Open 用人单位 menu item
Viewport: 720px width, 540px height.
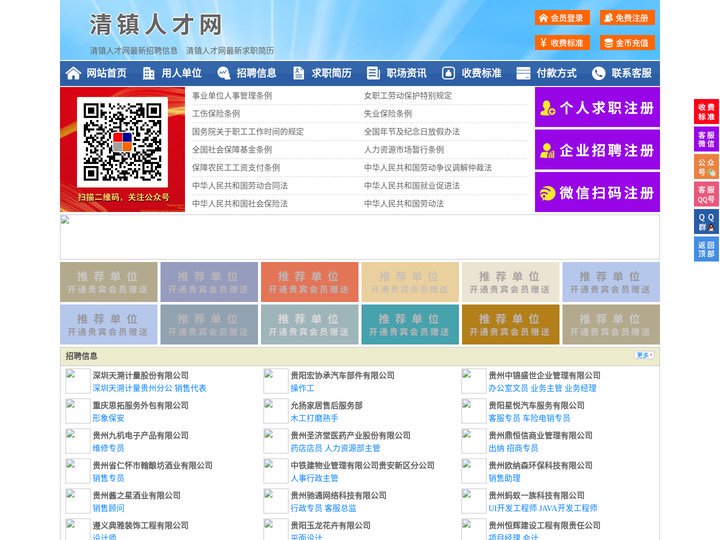(x=181, y=73)
